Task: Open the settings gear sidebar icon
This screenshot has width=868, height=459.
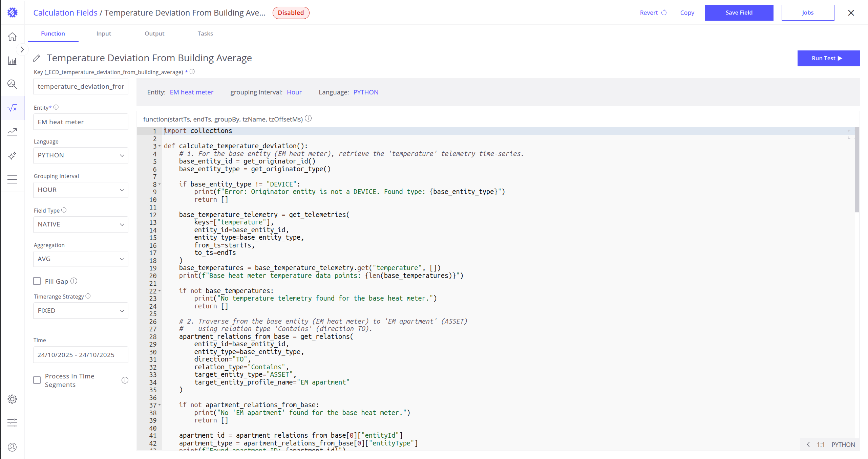Action: pyautogui.click(x=12, y=399)
